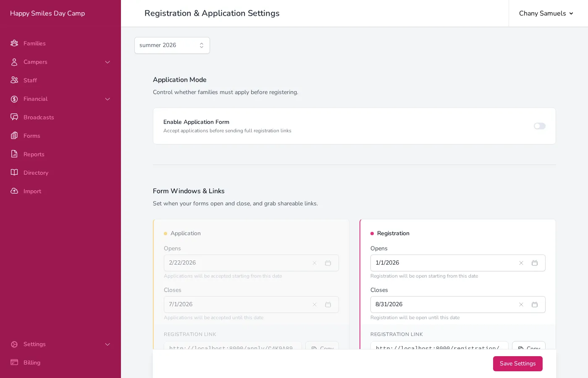Click the Application Opens date field
This screenshot has height=378, width=588.
click(251, 263)
